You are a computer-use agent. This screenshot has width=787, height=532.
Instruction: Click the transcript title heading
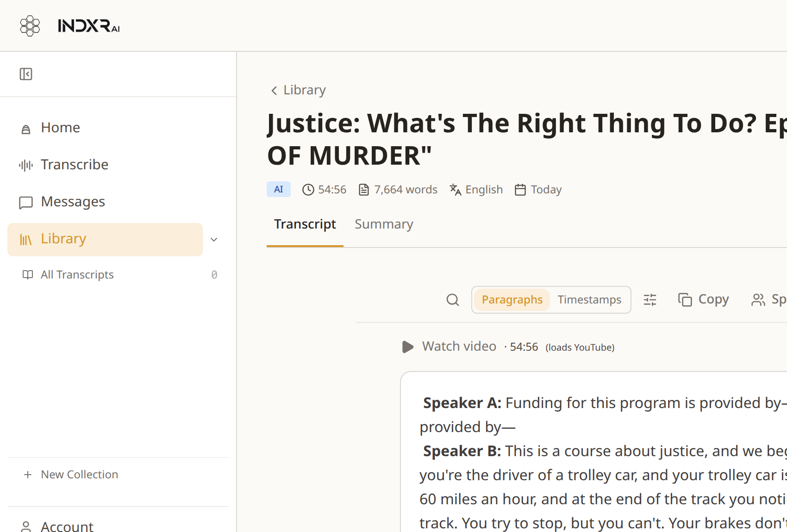pos(527,139)
